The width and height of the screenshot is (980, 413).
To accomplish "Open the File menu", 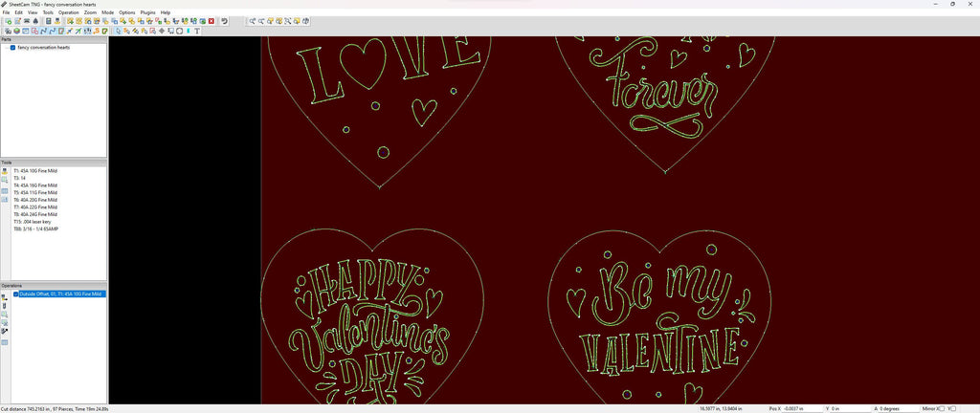I will [x=7, y=12].
